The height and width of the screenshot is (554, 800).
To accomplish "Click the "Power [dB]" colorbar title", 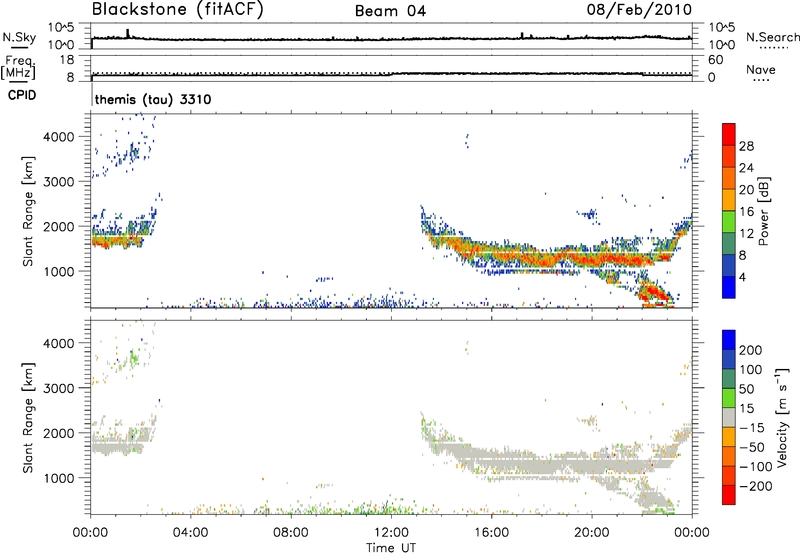I will pyautogui.click(x=764, y=211).
